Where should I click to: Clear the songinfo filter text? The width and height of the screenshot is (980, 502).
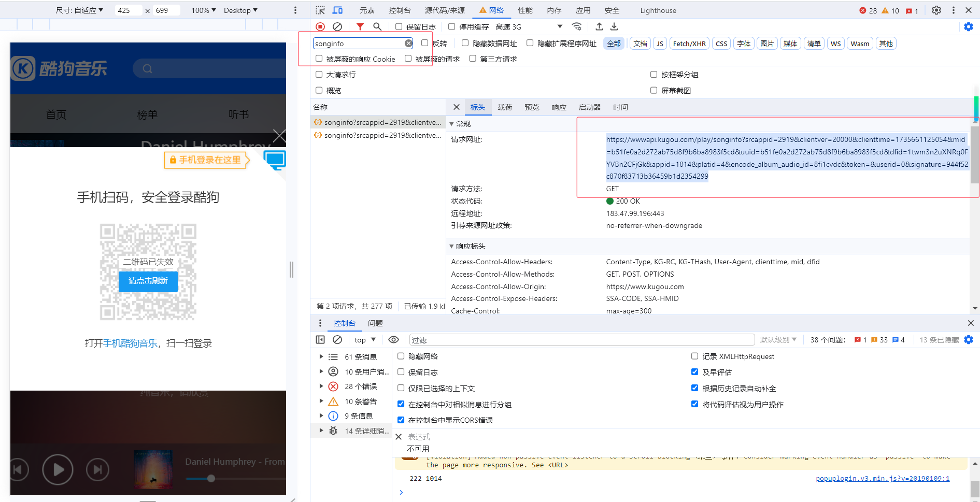409,44
